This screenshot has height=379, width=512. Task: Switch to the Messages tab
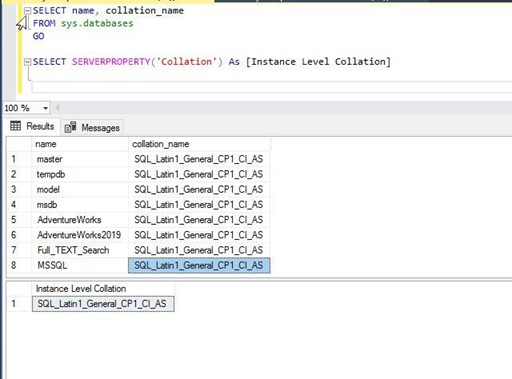point(92,128)
